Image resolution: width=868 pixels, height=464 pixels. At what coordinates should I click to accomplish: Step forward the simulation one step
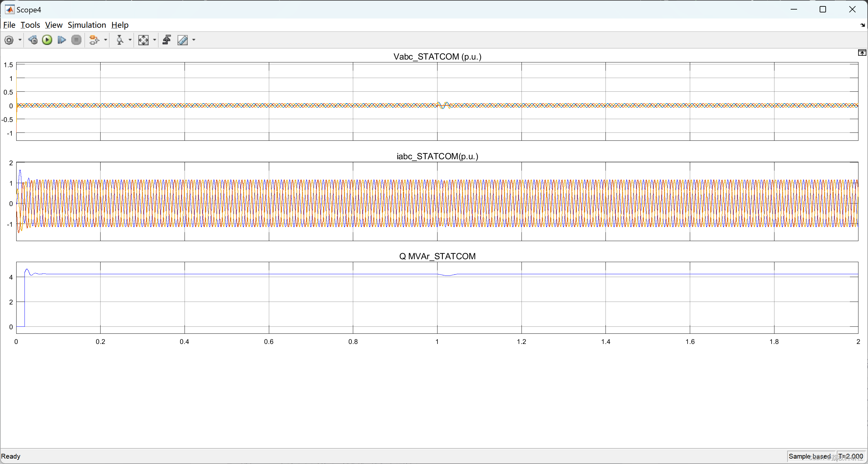pos(62,40)
